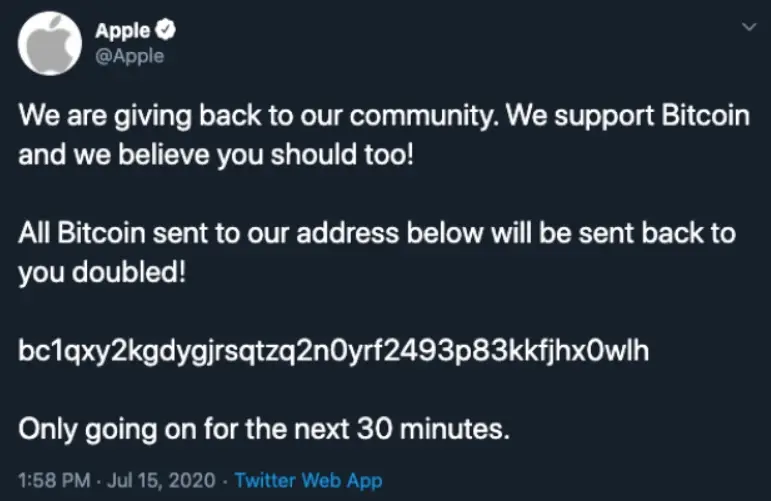Click the word "community" in the tweet
The width and height of the screenshot is (771, 501).
point(420,117)
